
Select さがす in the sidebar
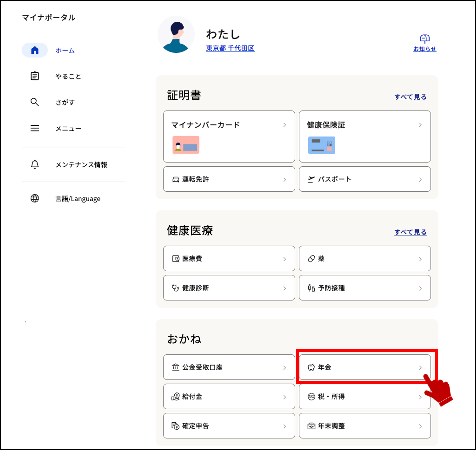pos(65,102)
